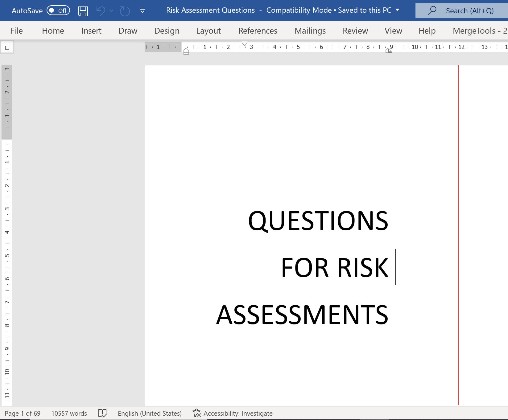The image size is (508, 420).
Task: Click in the Search (Alt+Q) box
Action: click(x=469, y=11)
